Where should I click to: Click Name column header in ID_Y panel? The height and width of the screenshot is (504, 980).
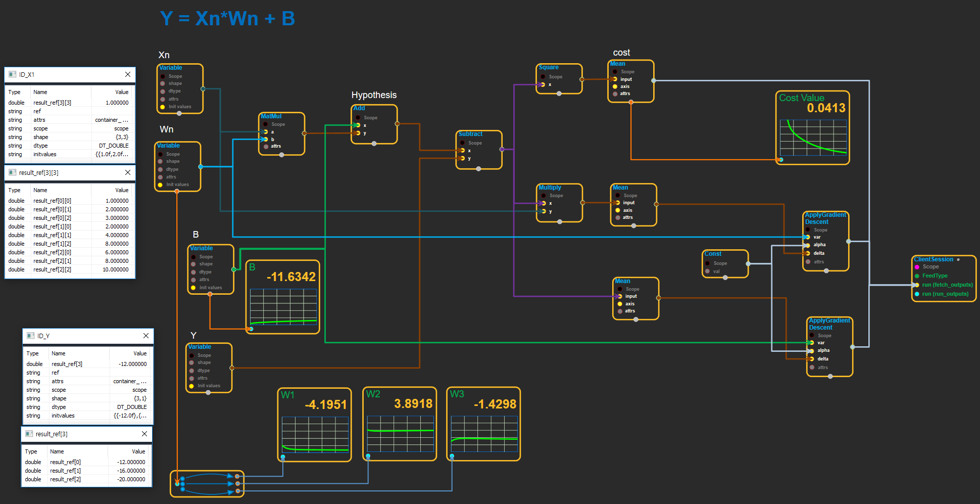(x=59, y=353)
